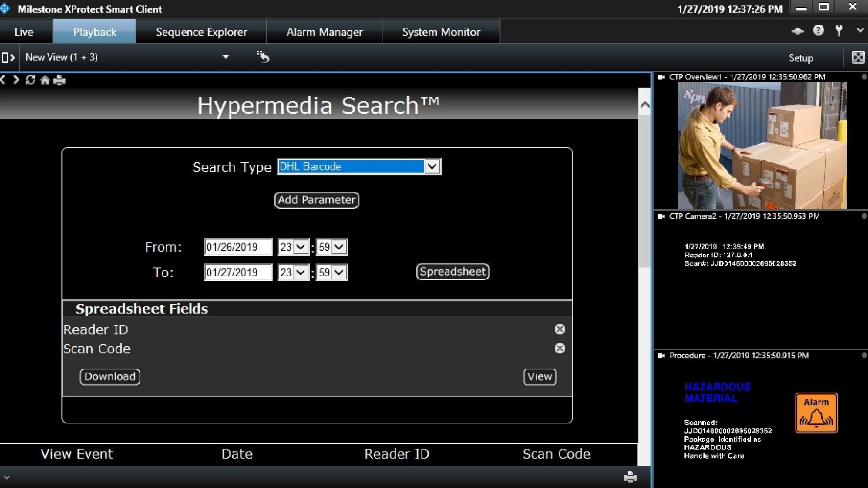The width and height of the screenshot is (868, 488).
Task: Expand the bottom-left status bar chevron
Action: 6,478
